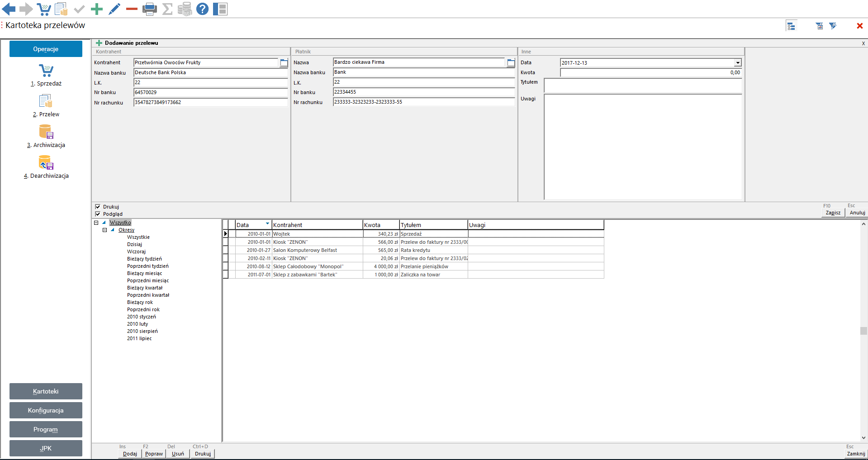Image resolution: width=868 pixels, height=460 pixels.
Task: Tick the row checkbox for Salon Komputerowy Belfast
Action: tap(226, 250)
